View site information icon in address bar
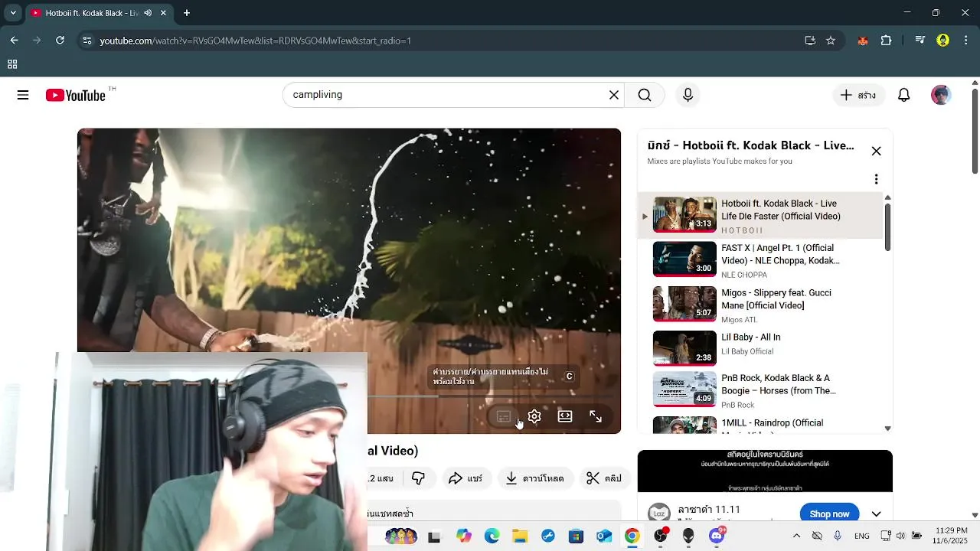This screenshot has width=980, height=551. point(87,41)
